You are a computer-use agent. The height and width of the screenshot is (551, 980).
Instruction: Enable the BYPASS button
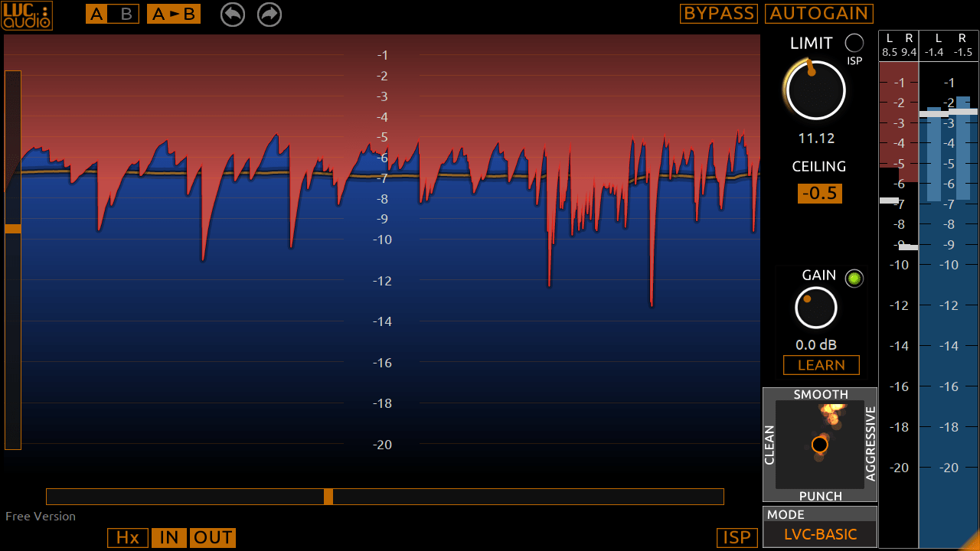pyautogui.click(x=718, y=14)
